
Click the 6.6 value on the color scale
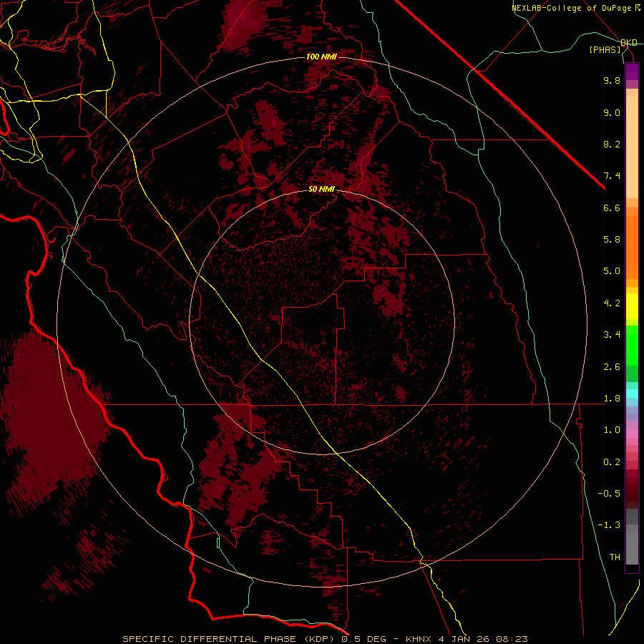point(612,208)
